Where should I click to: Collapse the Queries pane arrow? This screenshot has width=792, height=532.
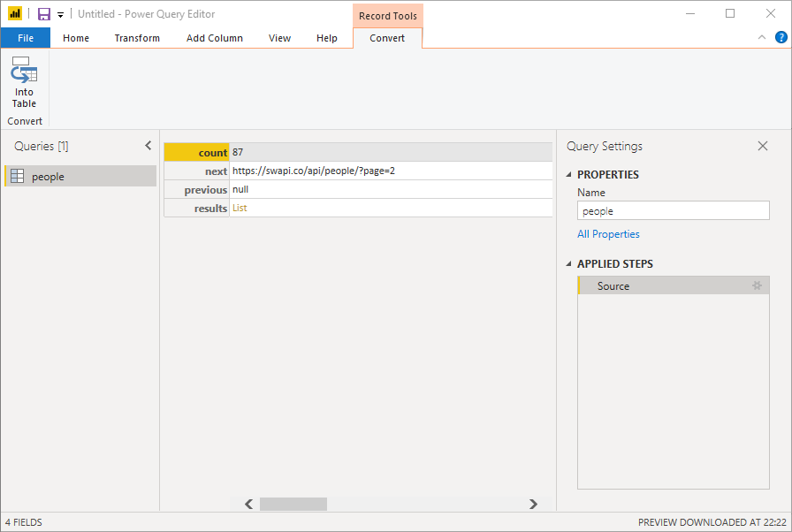click(148, 145)
